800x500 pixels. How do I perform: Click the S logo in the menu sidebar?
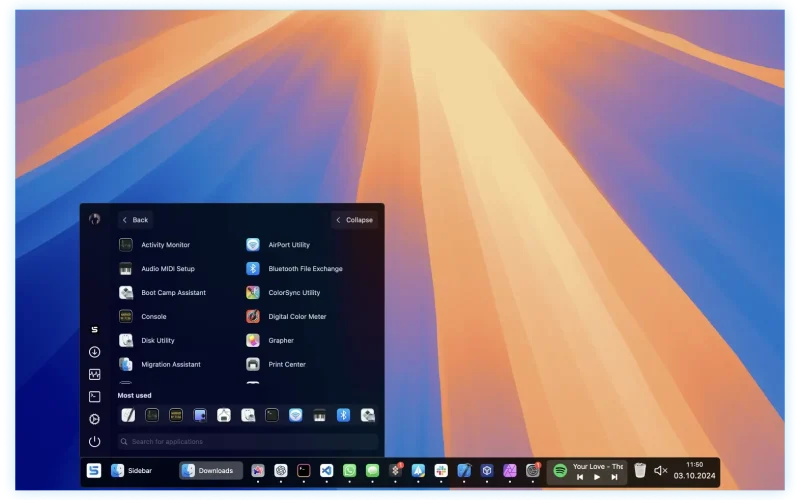click(94, 330)
